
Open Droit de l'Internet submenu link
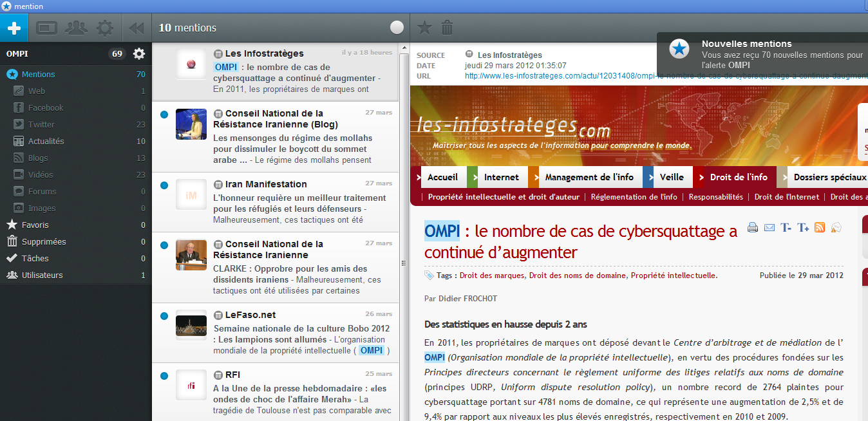tap(787, 197)
